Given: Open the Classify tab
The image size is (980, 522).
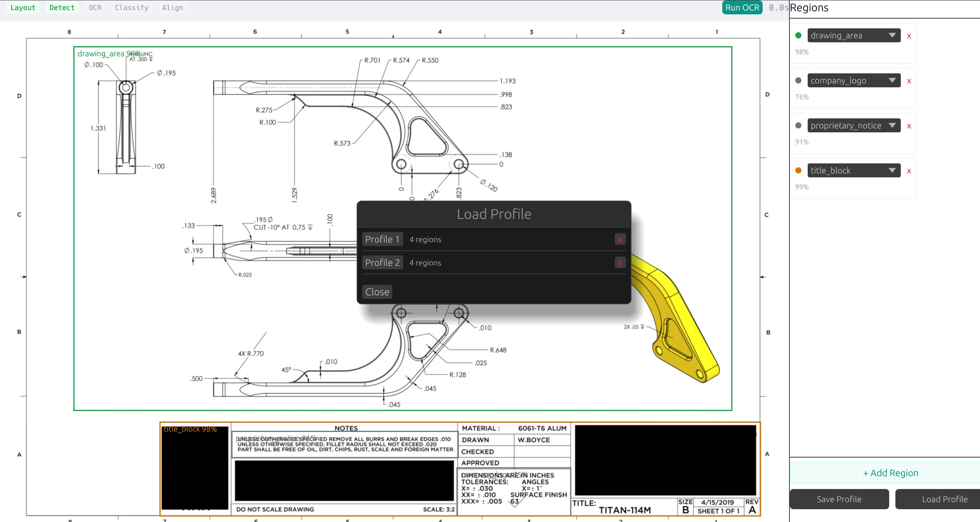Looking at the screenshot, I should [131, 8].
